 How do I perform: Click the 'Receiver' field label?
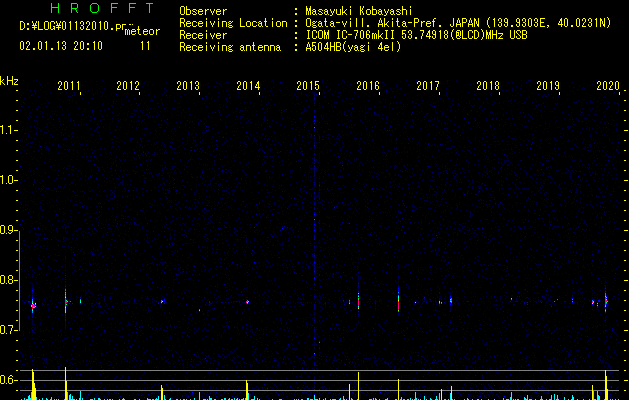pyautogui.click(x=203, y=35)
